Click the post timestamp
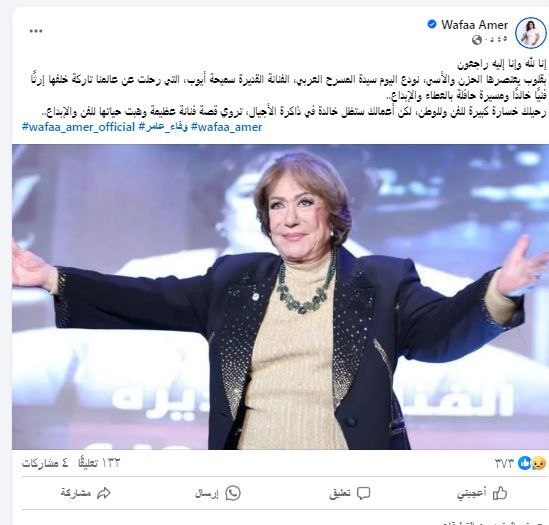The image size is (549, 525). 496,40
